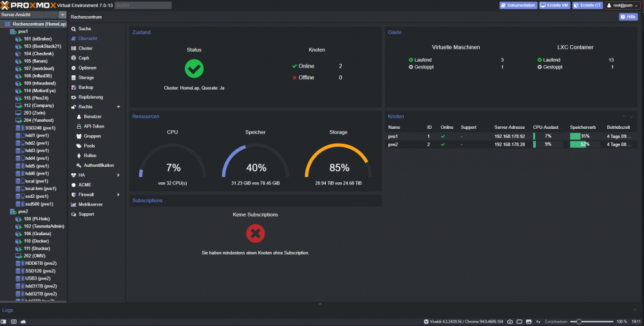644x326 pixels.
Task: Open the Ceph section
Action: click(x=83, y=58)
